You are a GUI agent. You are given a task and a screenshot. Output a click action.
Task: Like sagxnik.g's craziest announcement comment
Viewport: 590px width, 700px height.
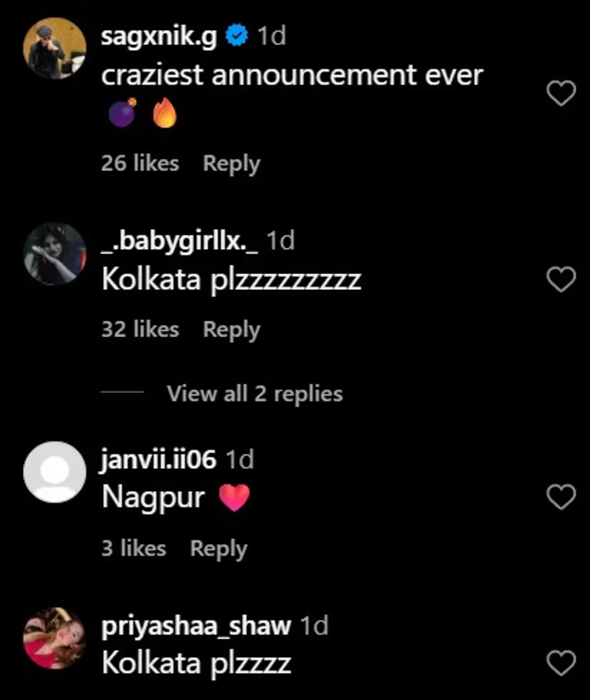tap(560, 94)
